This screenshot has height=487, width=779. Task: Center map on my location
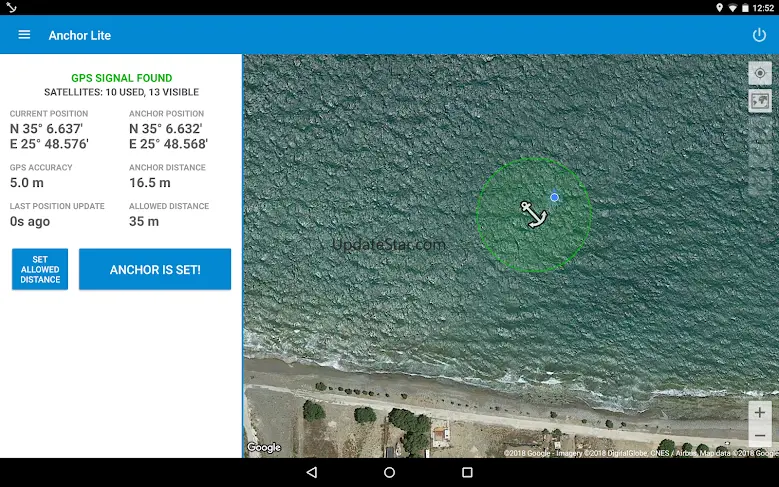760,74
